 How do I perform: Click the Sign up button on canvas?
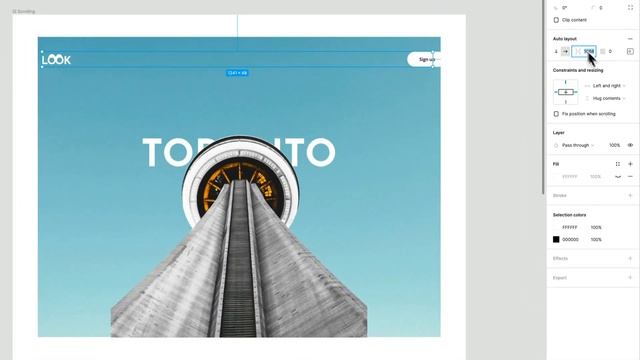point(424,60)
